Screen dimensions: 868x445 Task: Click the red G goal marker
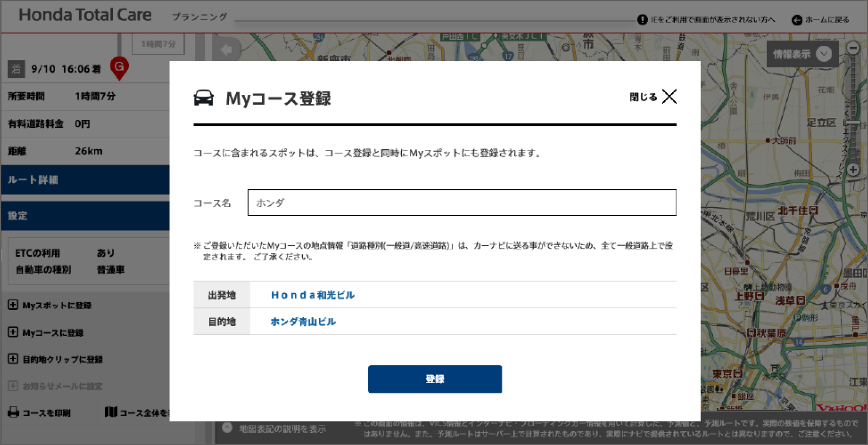pyautogui.click(x=119, y=67)
